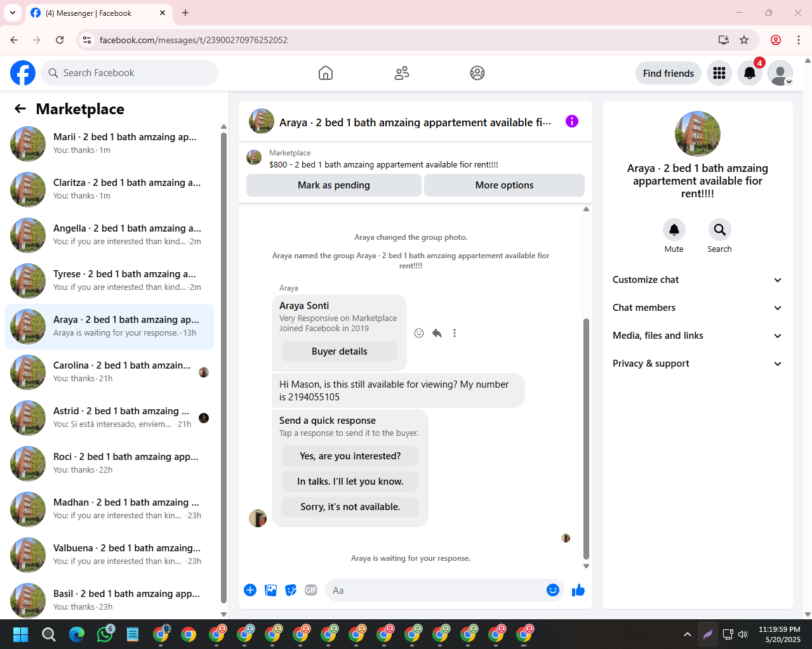Click the conversation list scrollbar
Image resolution: width=812 pixels, height=649 pixels.
[x=223, y=368]
